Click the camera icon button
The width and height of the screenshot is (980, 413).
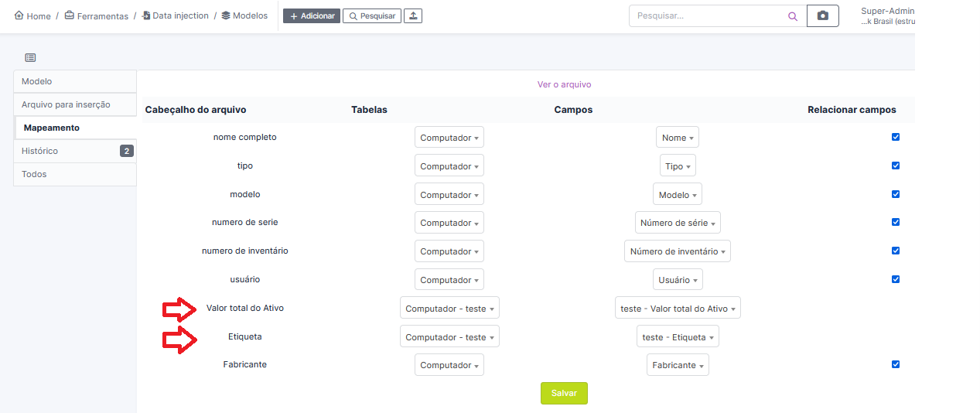(x=823, y=16)
